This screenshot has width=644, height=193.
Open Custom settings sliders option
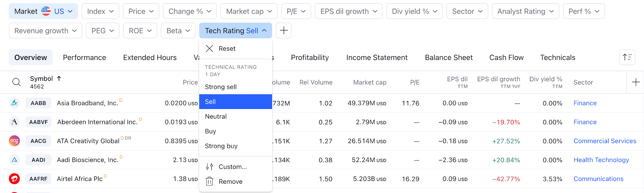pos(209,166)
